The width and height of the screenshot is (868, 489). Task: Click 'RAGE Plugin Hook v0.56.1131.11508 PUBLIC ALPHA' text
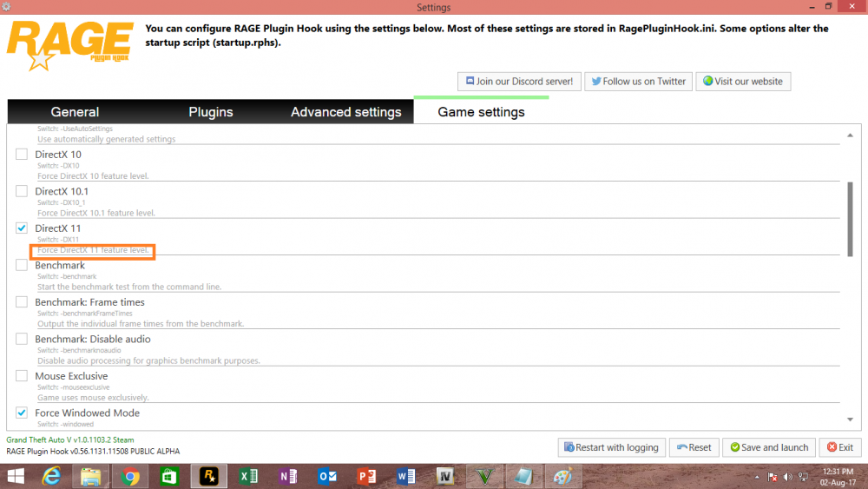(x=93, y=452)
